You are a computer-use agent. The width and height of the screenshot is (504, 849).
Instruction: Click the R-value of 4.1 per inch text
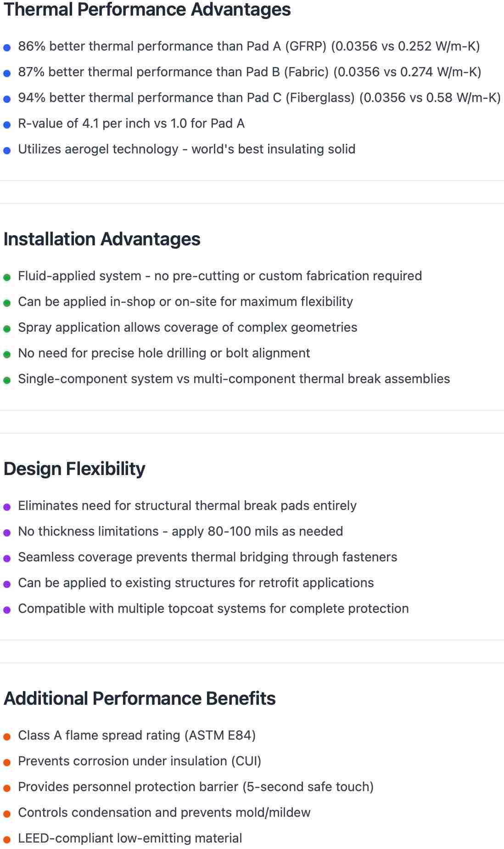131,124
